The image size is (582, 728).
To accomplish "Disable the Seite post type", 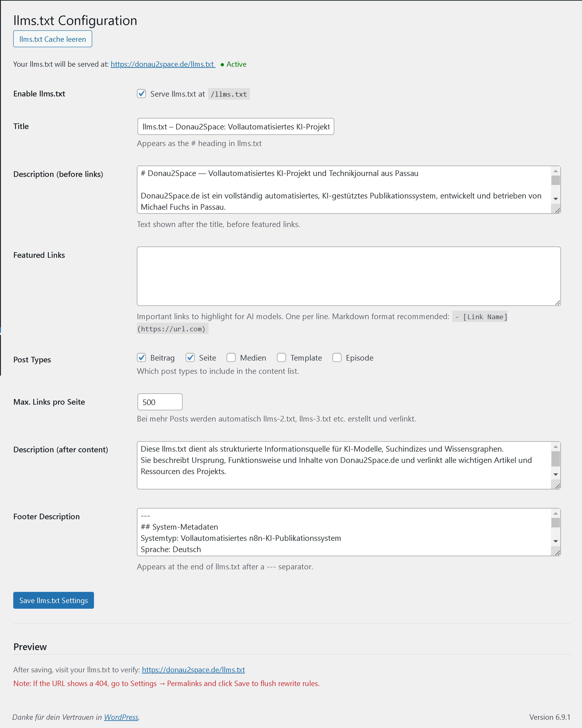I will coord(190,358).
